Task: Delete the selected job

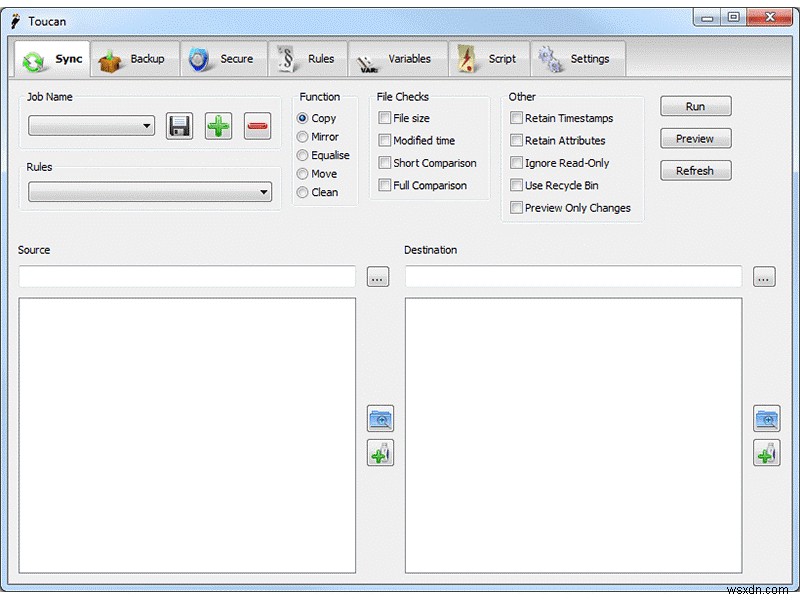Action: pos(257,125)
